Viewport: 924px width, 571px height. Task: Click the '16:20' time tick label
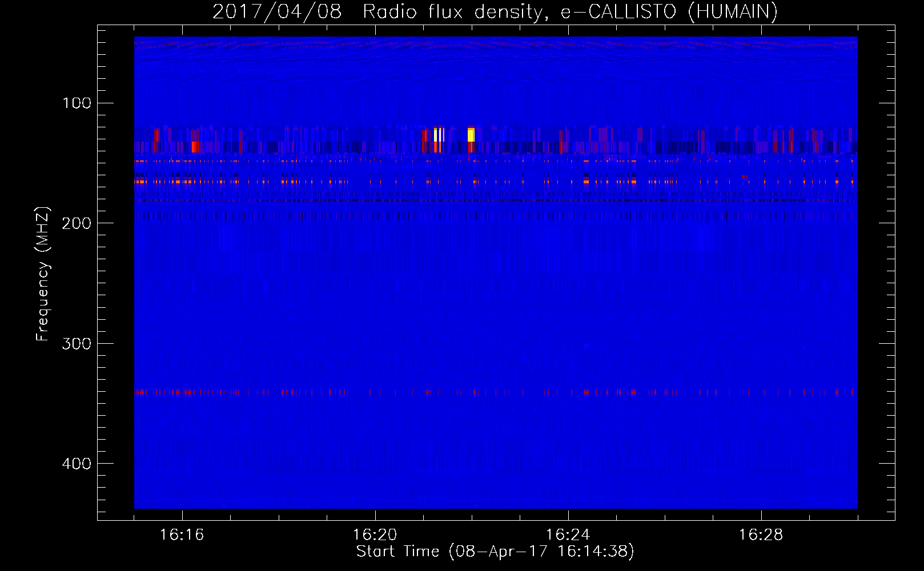pos(375,535)
